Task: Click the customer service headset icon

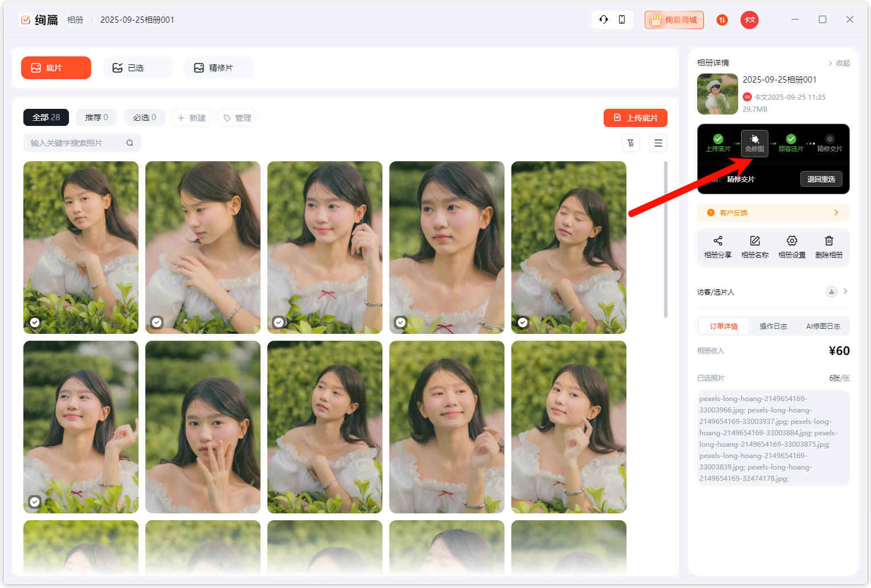Action: coord(603,19)
